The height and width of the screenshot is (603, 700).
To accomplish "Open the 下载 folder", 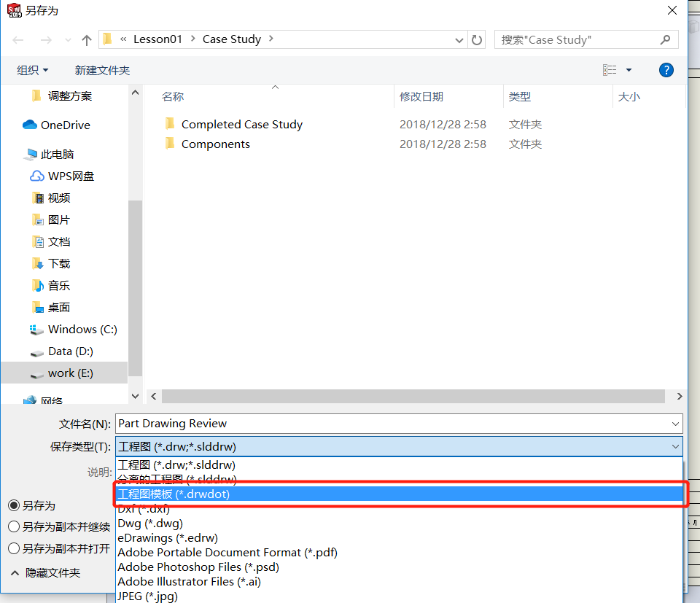I will point(59,264).
